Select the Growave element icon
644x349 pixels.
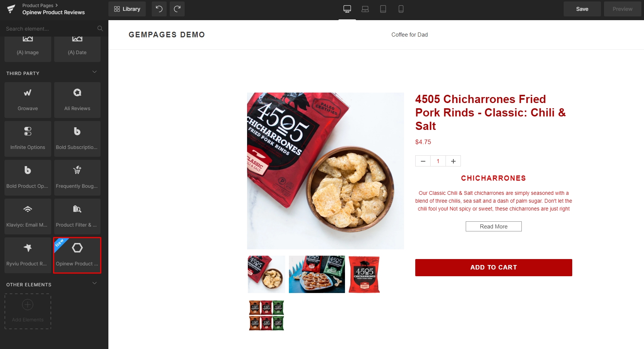28,93
